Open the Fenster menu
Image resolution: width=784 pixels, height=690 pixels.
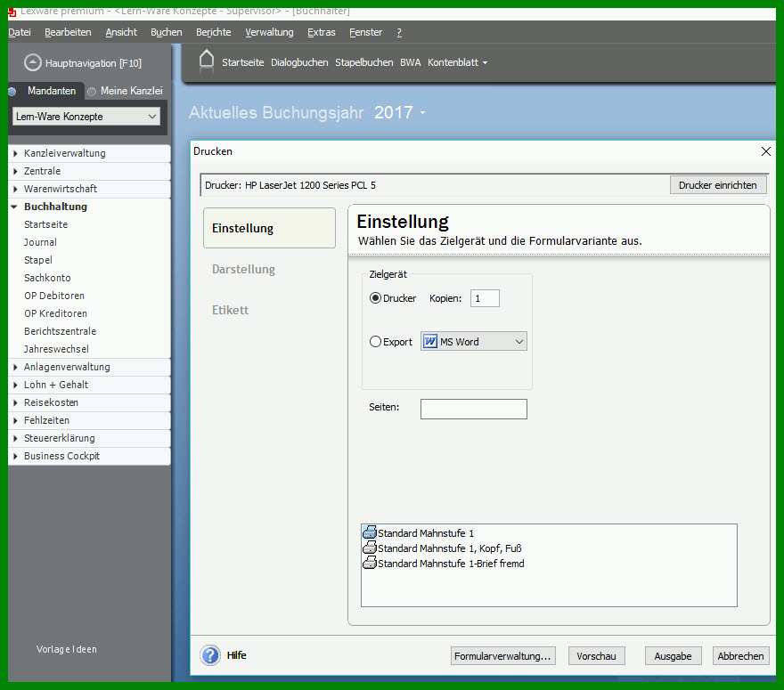pos(365,32)
